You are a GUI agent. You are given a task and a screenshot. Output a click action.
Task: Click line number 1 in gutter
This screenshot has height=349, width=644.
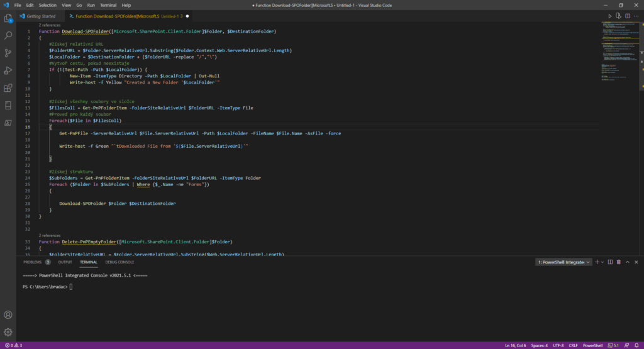click(29, 31)
